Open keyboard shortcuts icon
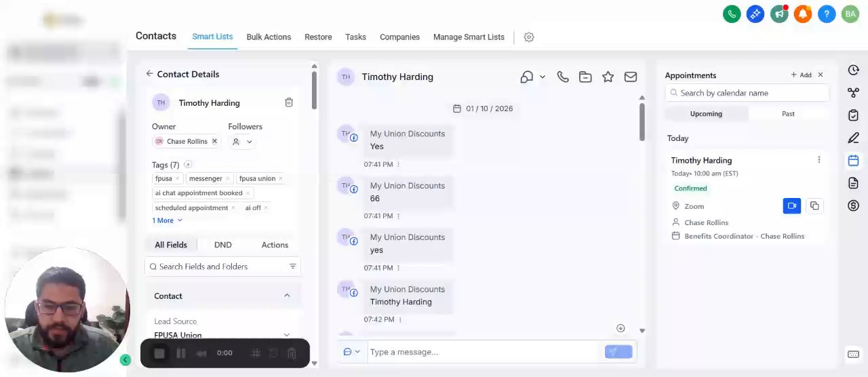The width and height of the screenshot is (868, 377). (x=854, y=355)
